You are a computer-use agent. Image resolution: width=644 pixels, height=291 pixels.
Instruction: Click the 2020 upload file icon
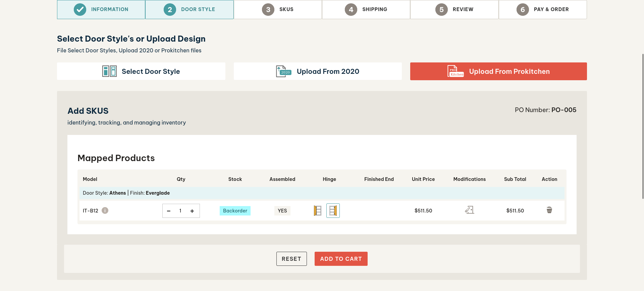click(283, 71)
